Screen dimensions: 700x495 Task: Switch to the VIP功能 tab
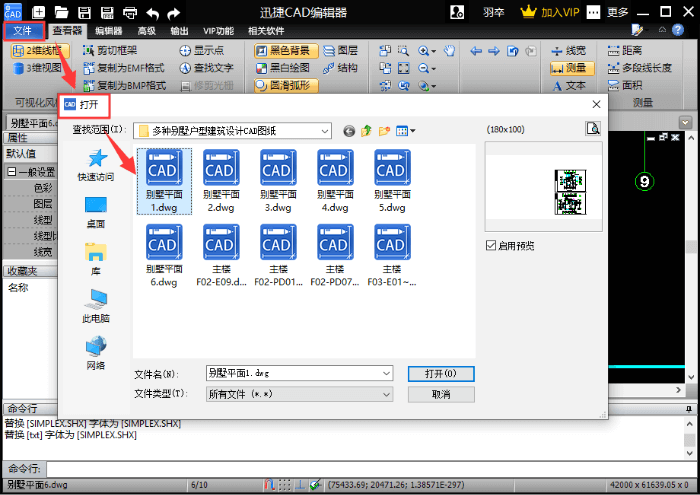point(218,31)
